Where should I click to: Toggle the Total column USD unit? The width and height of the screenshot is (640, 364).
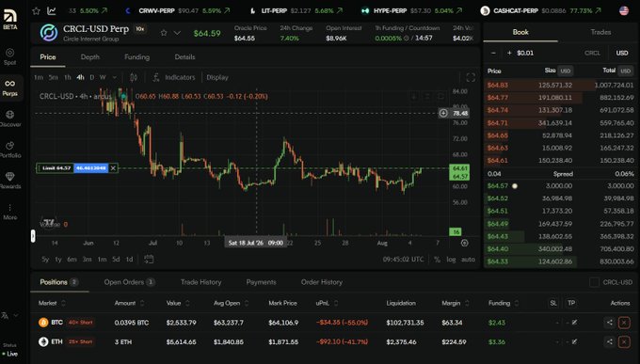click(x=625, y=71)
